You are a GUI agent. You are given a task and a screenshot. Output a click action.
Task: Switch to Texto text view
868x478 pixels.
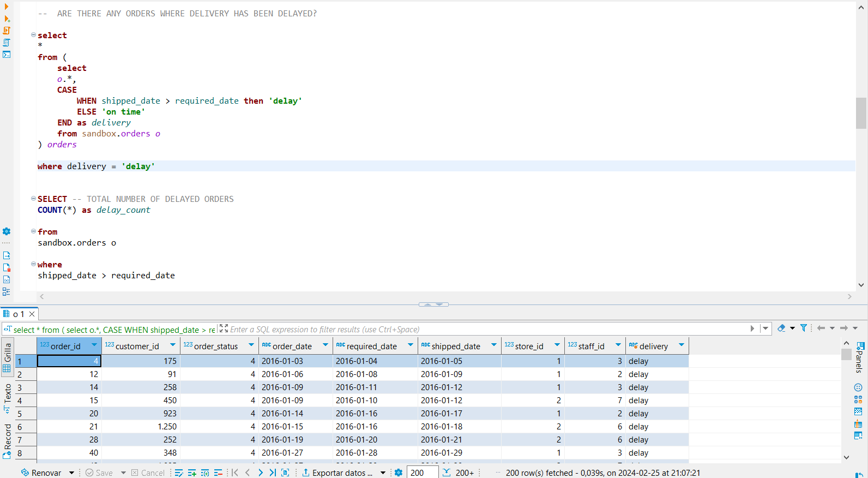pos(7,398)
